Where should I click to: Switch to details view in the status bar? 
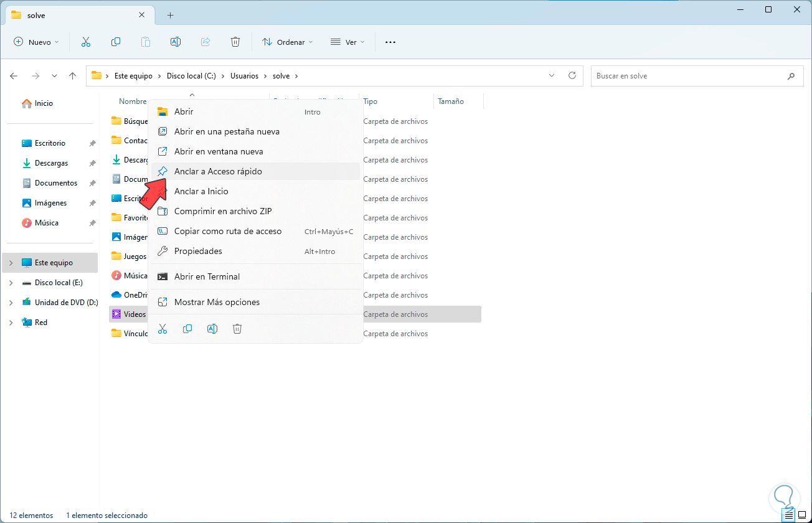point(789,516)
